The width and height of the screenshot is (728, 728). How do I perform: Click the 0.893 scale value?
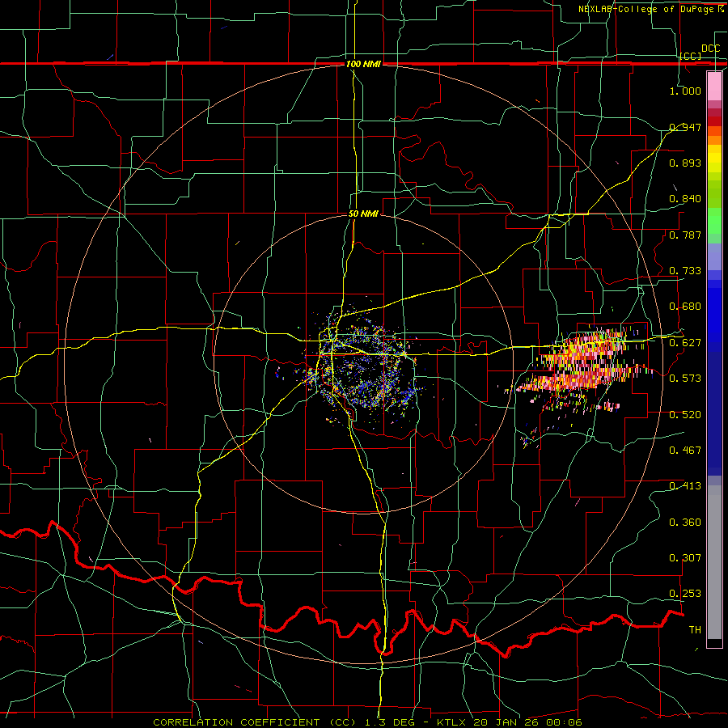(685, 163)
